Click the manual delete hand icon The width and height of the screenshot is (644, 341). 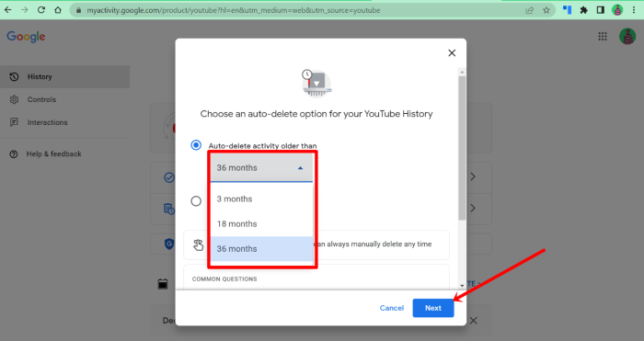[x=198, y=245]
